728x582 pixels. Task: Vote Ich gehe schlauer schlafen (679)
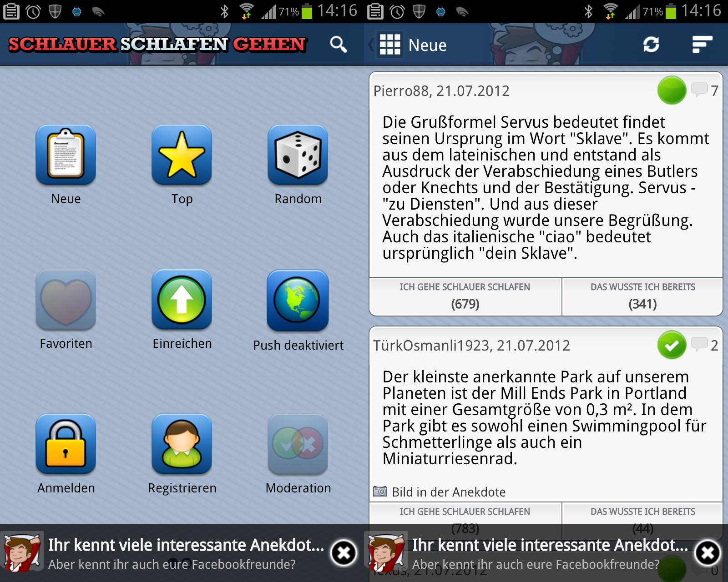465,296
